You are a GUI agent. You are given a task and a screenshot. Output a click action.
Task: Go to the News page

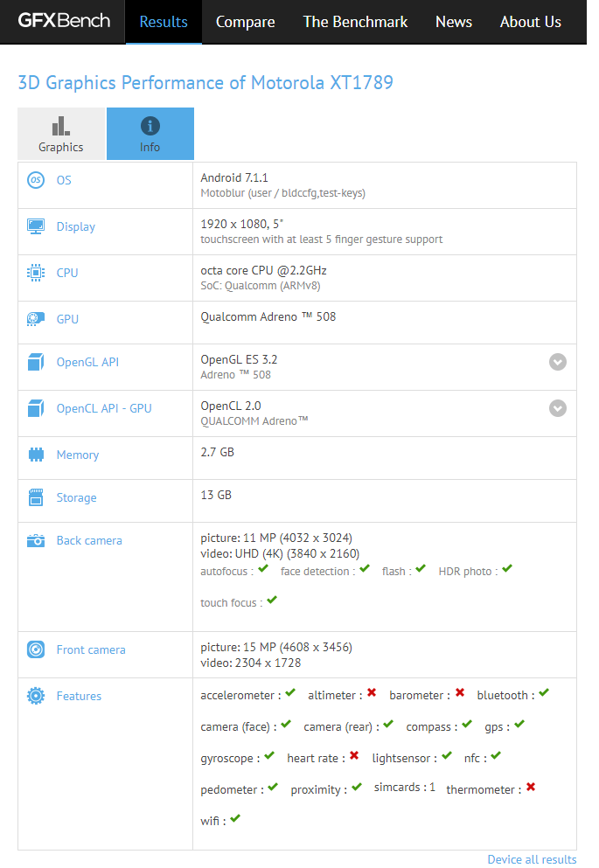point(453,22)
